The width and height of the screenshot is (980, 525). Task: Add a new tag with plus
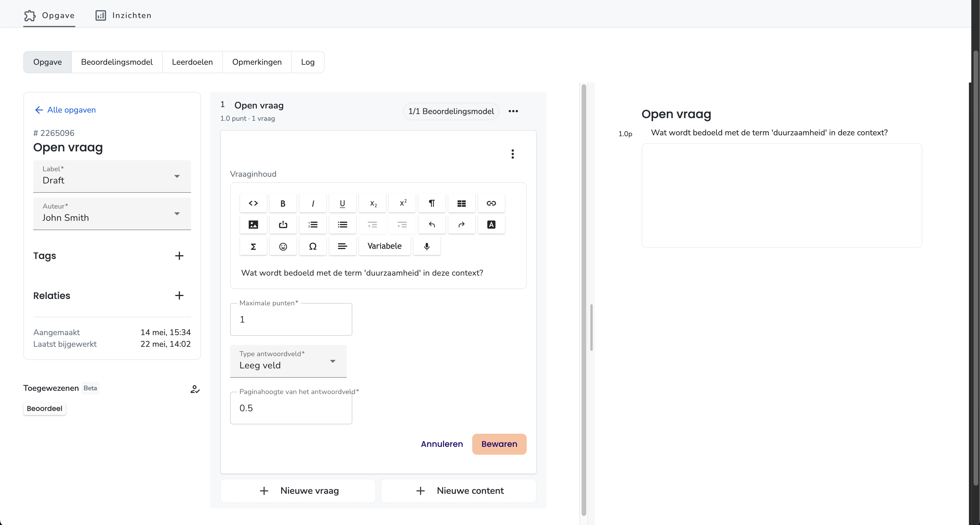[x=179, y=256]
